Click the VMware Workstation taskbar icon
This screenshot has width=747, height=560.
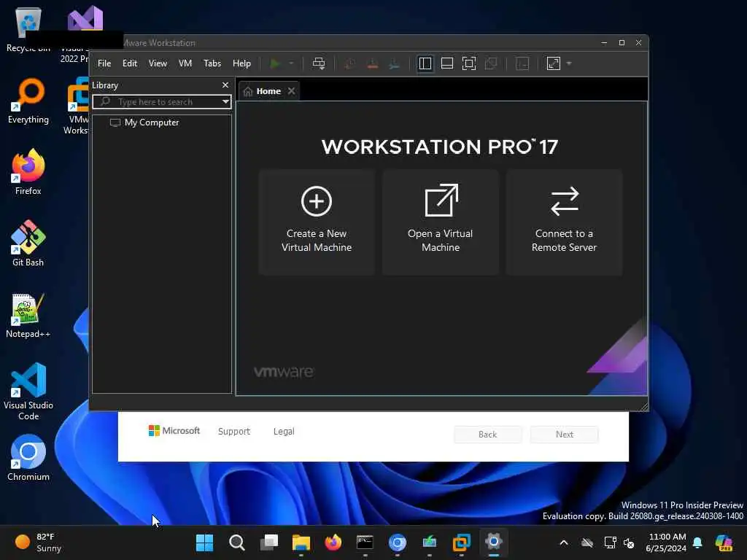point(461,542)
